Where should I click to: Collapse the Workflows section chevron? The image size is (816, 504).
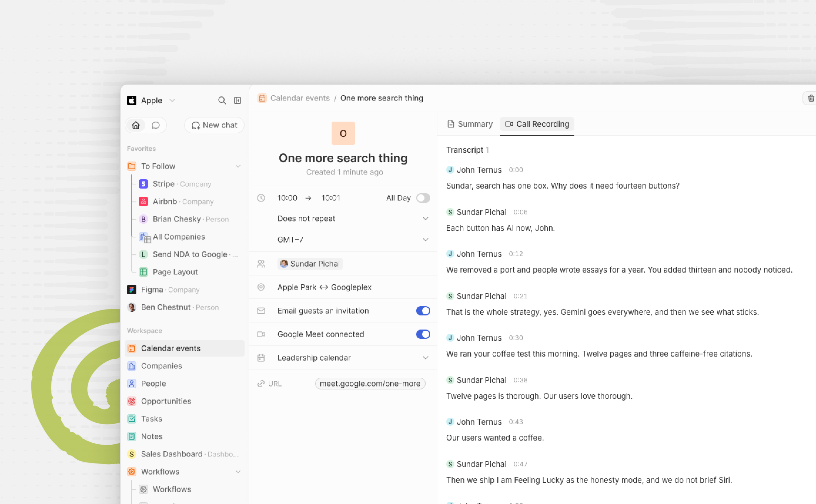coord(238,471)
